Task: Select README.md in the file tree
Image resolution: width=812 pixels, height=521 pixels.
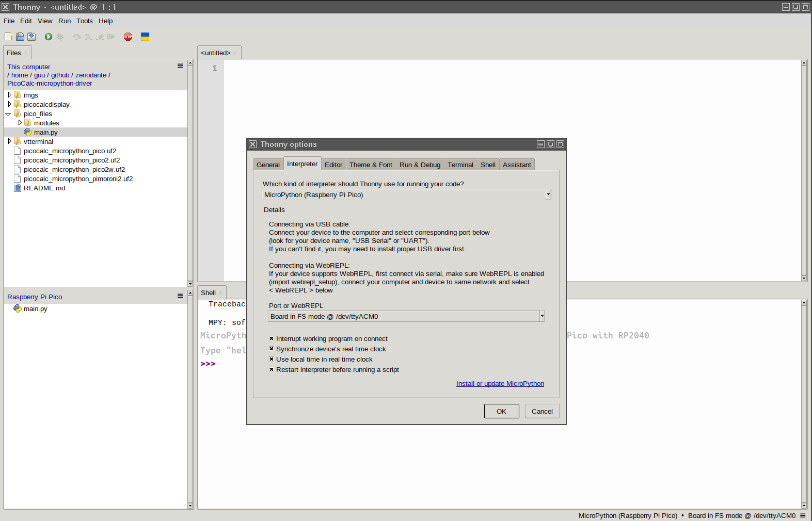Action: (44, 188)
